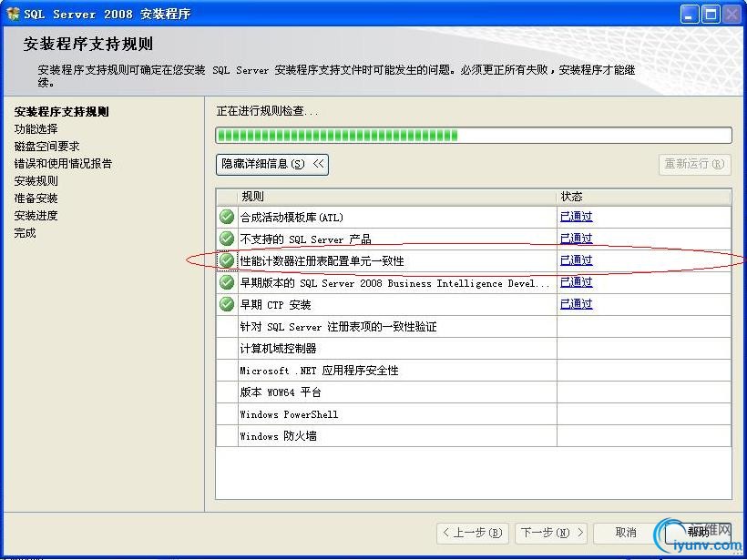Image resolution: width=747 pixels, height=560 pixels.
Task: Select the Windows 防火墙 rule row
Action: click(474, 436)
